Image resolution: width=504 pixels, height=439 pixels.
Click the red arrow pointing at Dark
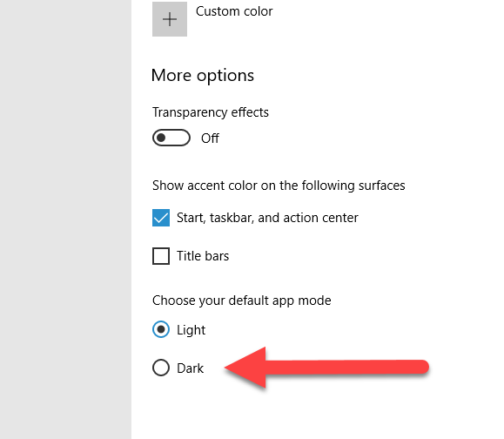(x=326, y=368)
